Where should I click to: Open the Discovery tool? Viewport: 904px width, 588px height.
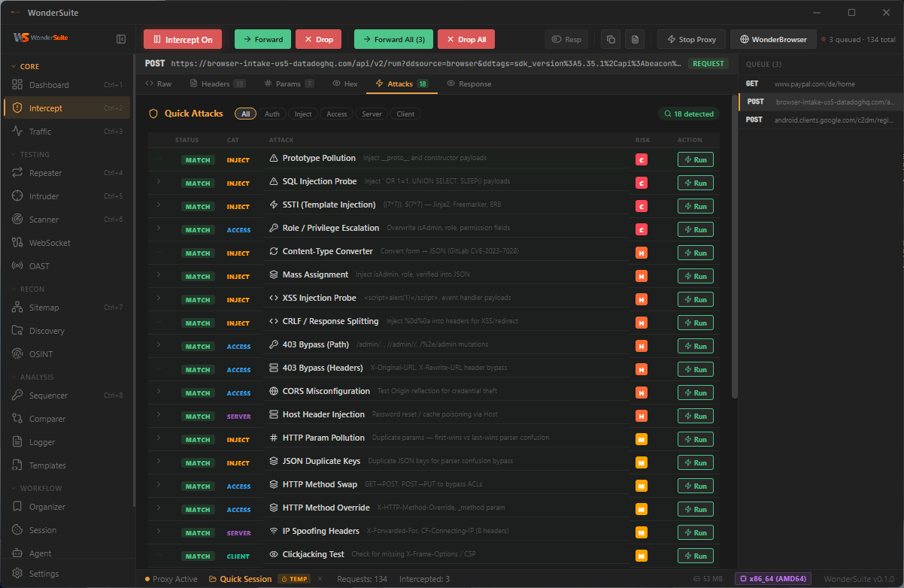[66, 331]
